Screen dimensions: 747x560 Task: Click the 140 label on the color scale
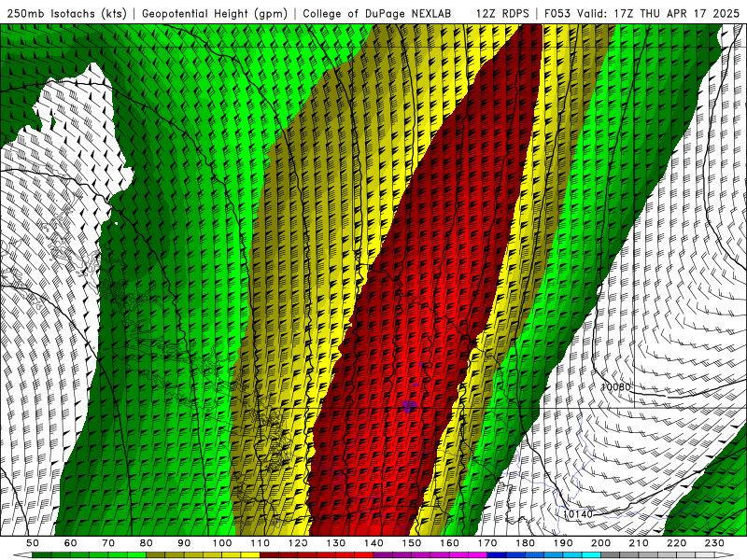374,543
